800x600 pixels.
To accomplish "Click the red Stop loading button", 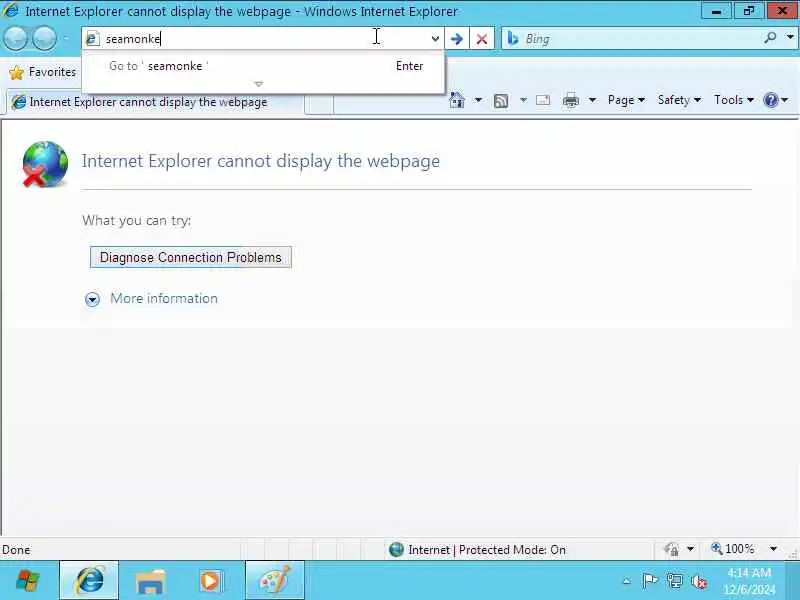I will [x=482, y=39].
